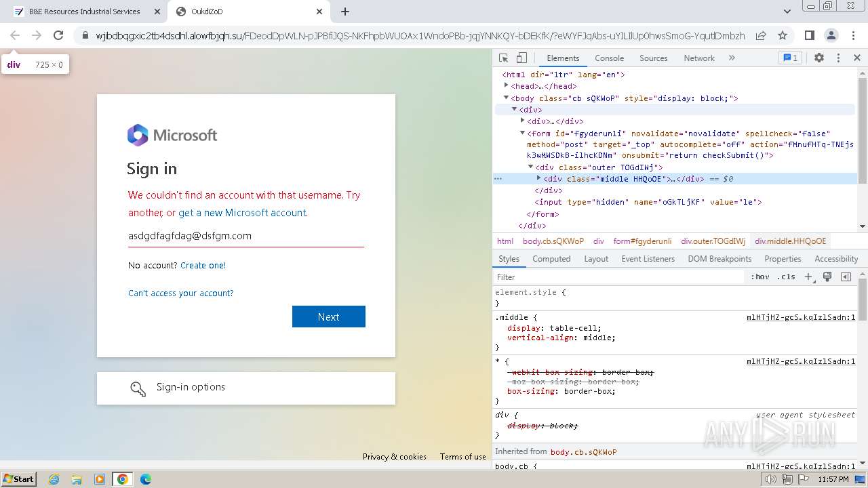Open Microsoft Edge from taskbar

[146, 479]
